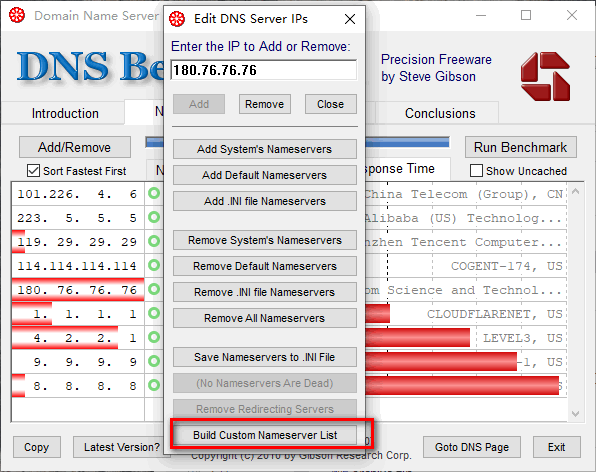Click the Run Benchmark button
596x472 pixels.
point(520,147)
